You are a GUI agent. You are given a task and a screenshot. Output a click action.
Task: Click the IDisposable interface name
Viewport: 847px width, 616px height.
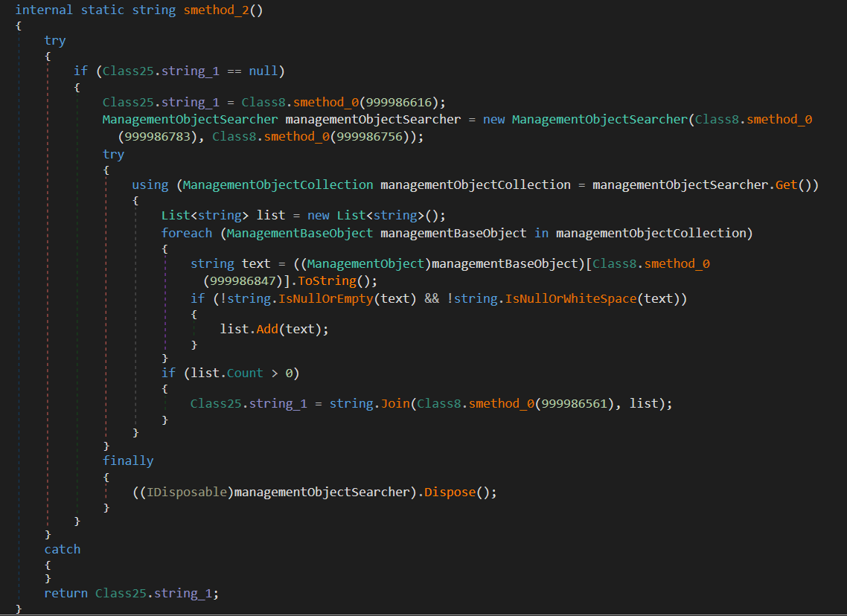[187, 492]
